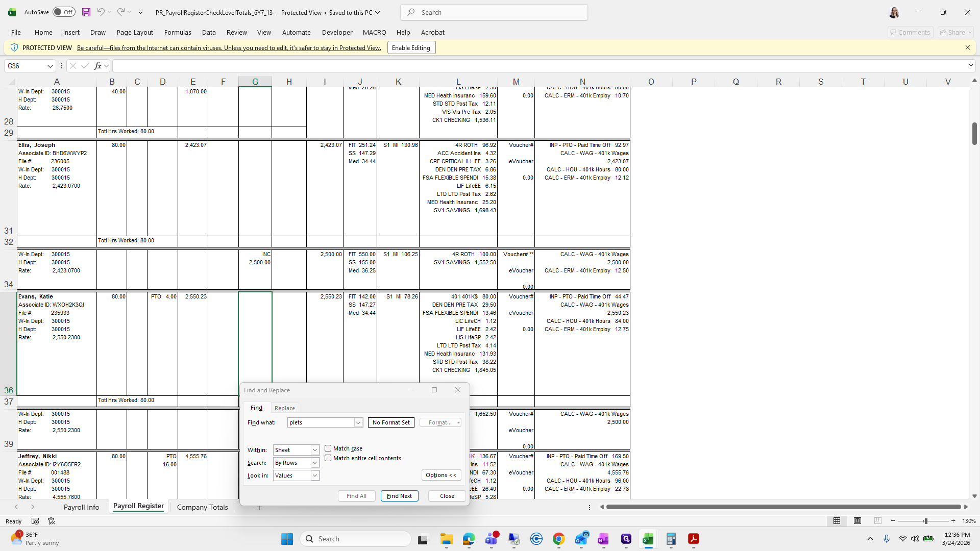Viewport: 980px width, 551px height.
Task: Click the Insert Function fx icon
Action: [97, 66]
